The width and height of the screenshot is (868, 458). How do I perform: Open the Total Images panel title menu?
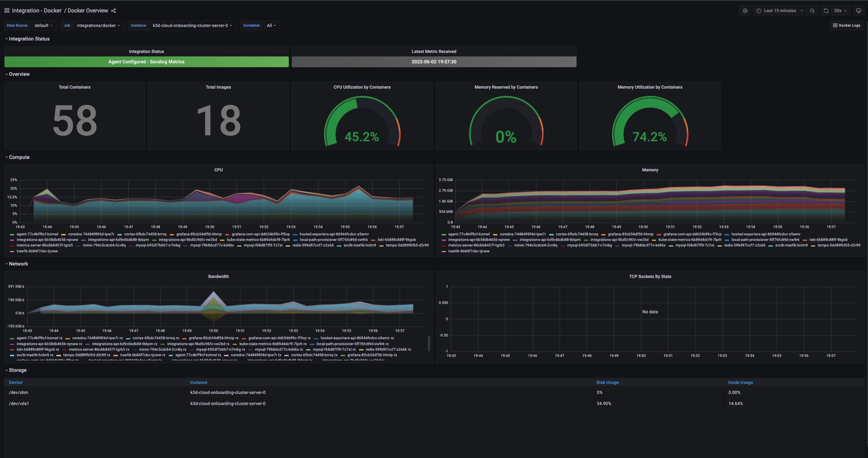coord(218,87)
